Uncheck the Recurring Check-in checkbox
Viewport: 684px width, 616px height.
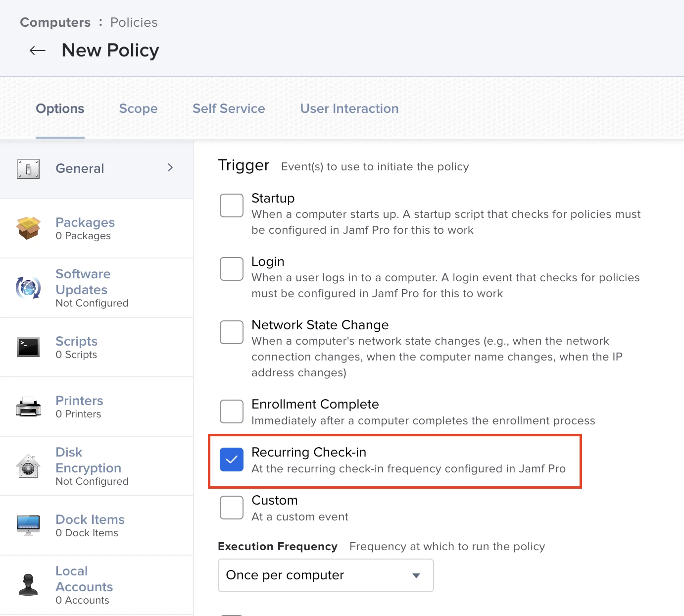[x=232, y=460]
